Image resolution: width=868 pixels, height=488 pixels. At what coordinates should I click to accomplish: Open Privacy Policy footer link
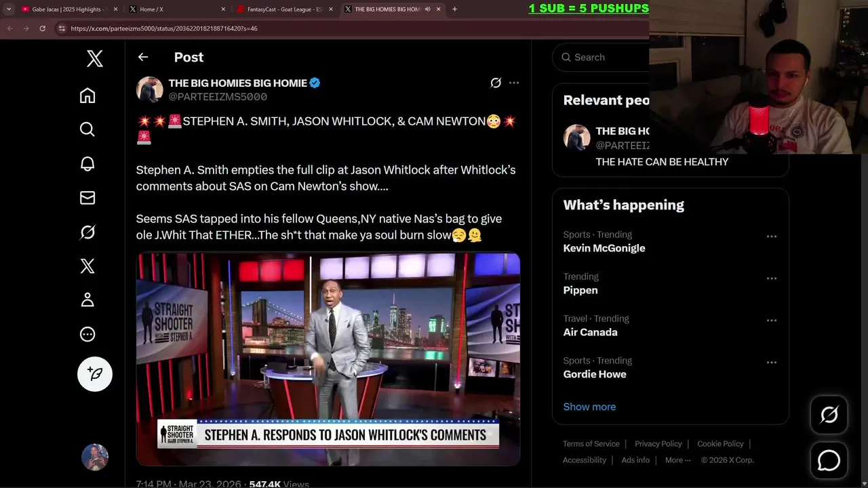click(x=658, y=444)
